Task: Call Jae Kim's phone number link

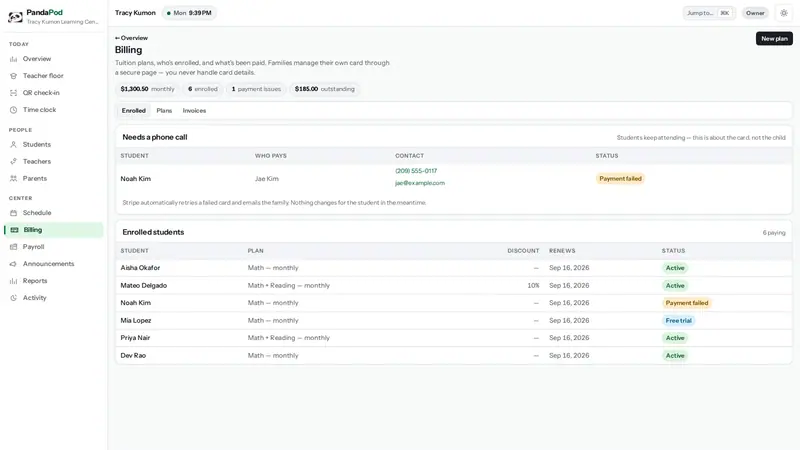Action: click(416, 171)
